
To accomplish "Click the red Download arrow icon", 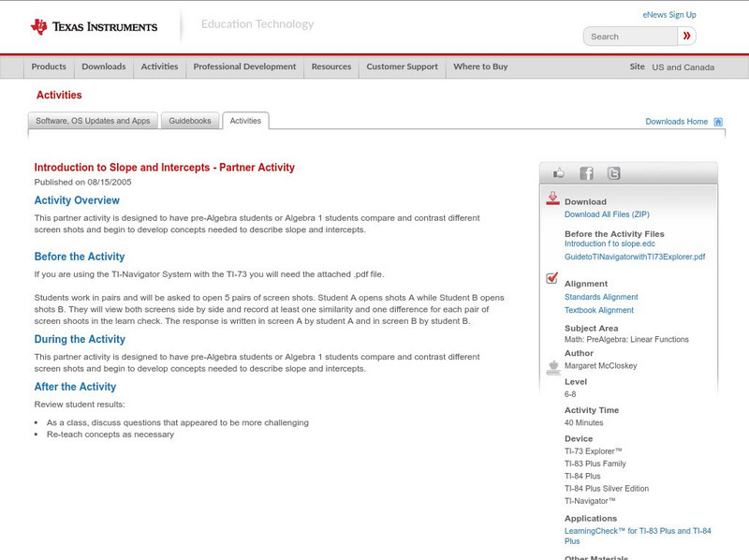I will [552, 199].
